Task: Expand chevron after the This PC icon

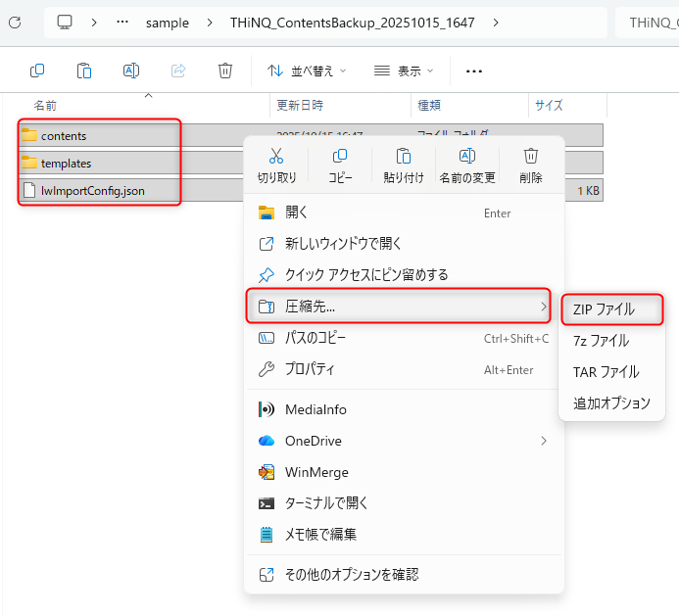Action: 94,23
